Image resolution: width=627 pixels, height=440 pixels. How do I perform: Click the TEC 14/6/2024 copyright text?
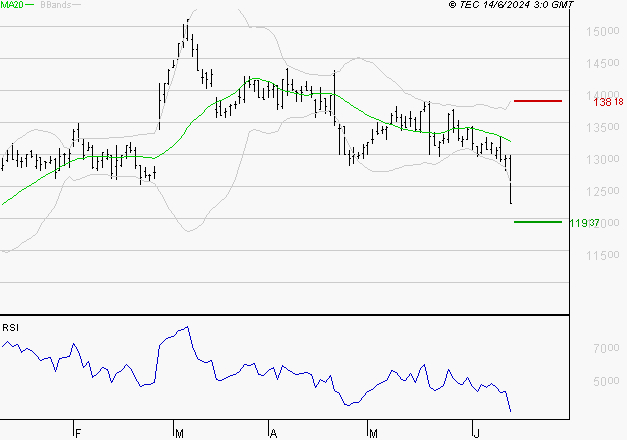pos(511,5)
